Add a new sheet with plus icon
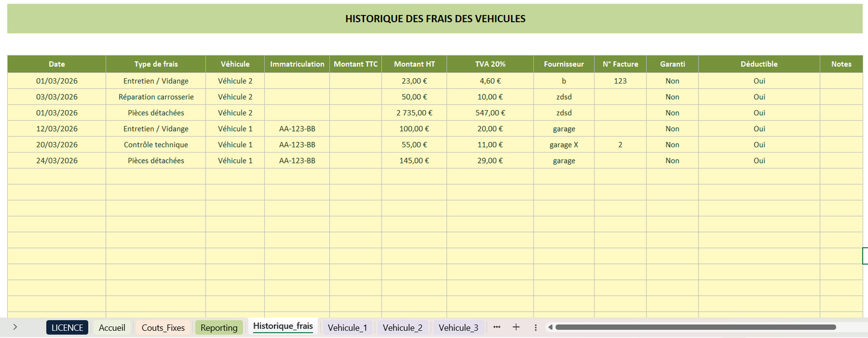Image resolution: width=868 pixels, height=338 pixels. click(x=516, y=327)
